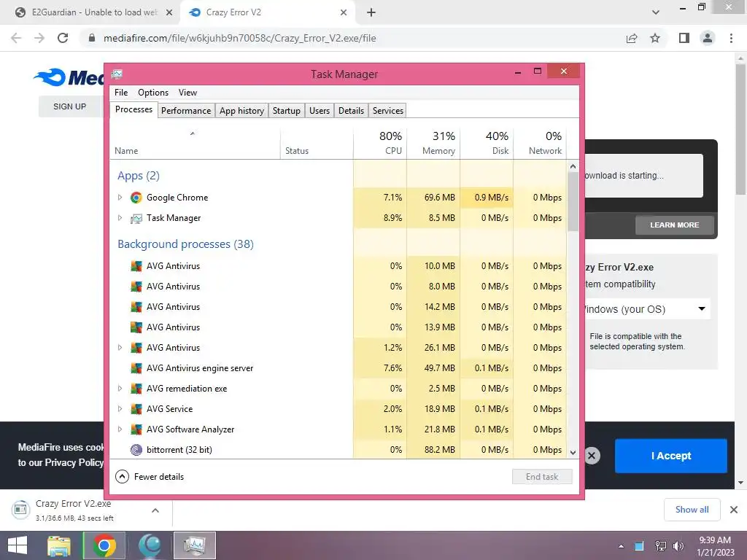Image resolution: width=747 pixels, height=560 pixels.
Task: Open the Chrome tab search chevron
Action: point(656,12)
